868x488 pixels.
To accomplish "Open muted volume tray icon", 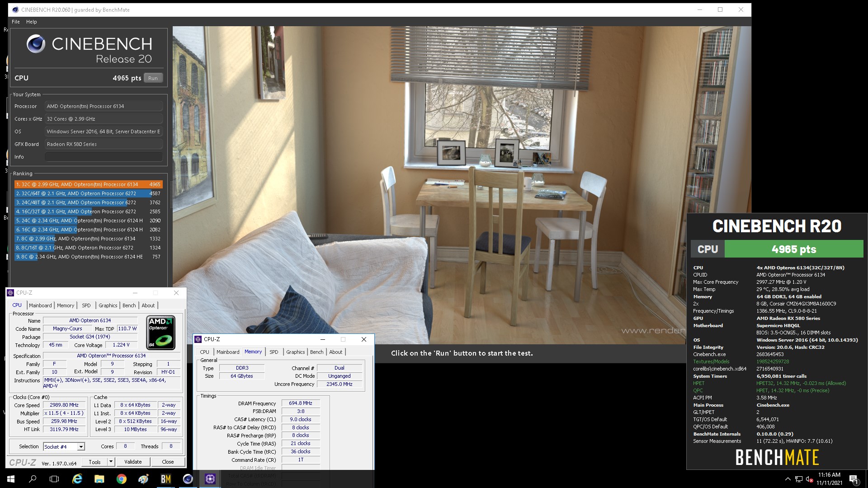I will coord(810,479).
